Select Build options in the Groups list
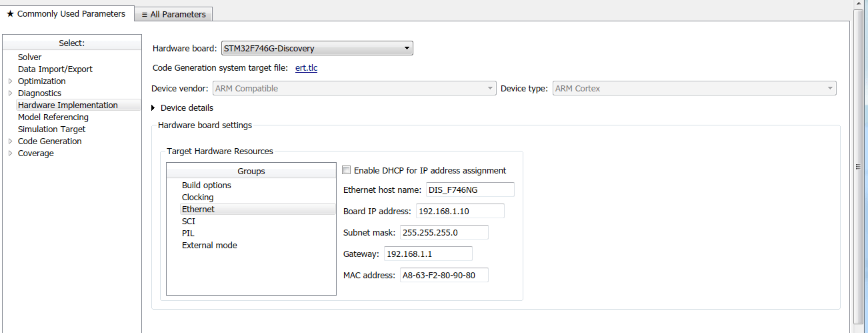This screenshot has width=868, height=333. click(207, 186)
